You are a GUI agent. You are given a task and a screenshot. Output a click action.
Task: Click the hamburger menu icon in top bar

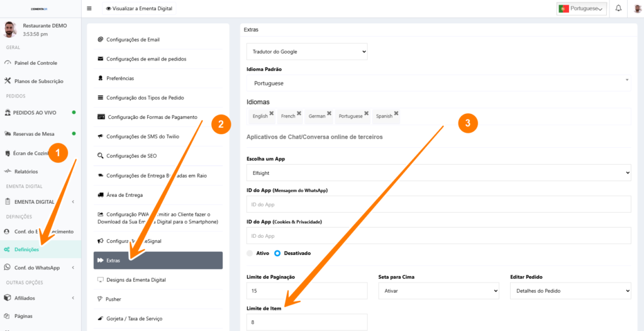click(89, 9)
